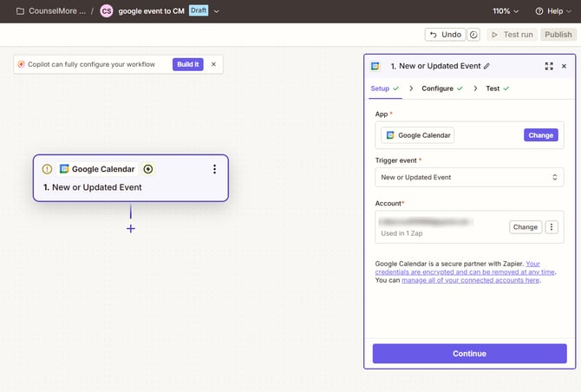
Task: Rename step with the pencil icon
Action: pos(486,66)
